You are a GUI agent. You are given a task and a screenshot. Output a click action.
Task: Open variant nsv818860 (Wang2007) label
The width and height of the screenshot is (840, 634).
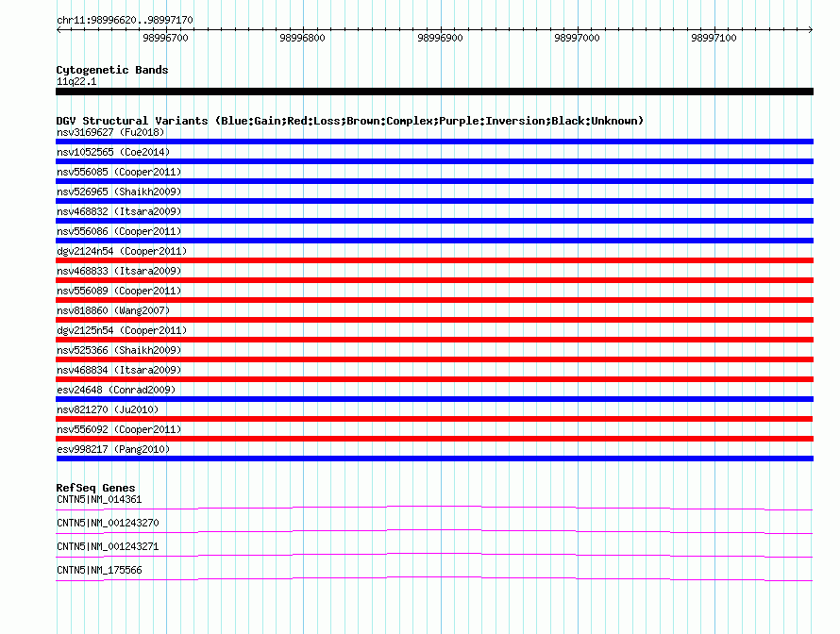[113, 310]
